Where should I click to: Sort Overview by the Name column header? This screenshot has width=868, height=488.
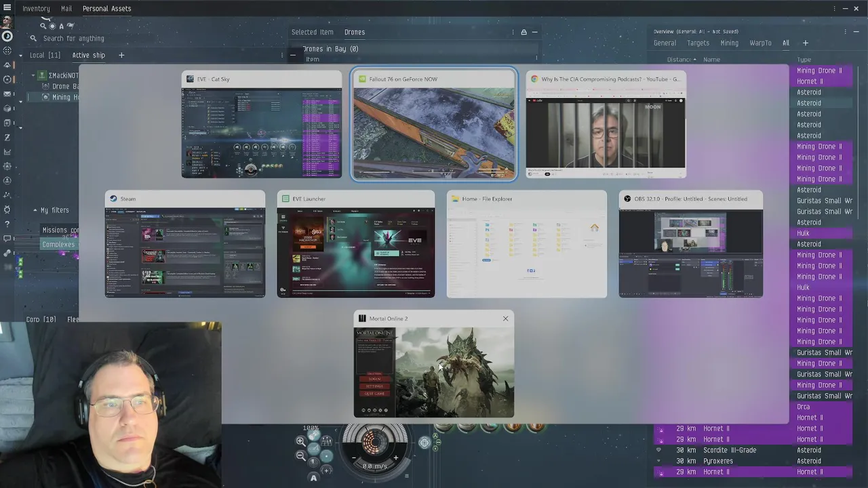point(711,60)
